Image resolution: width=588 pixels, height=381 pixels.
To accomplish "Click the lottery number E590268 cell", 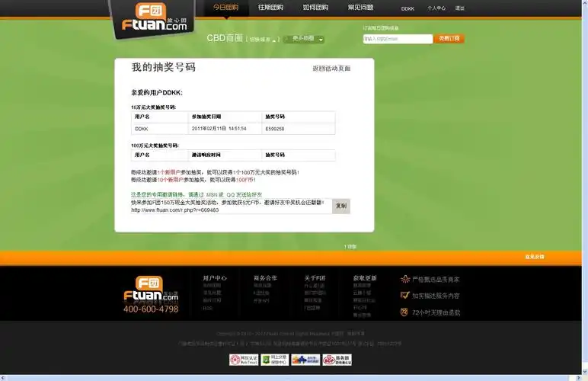I will 275,129.
